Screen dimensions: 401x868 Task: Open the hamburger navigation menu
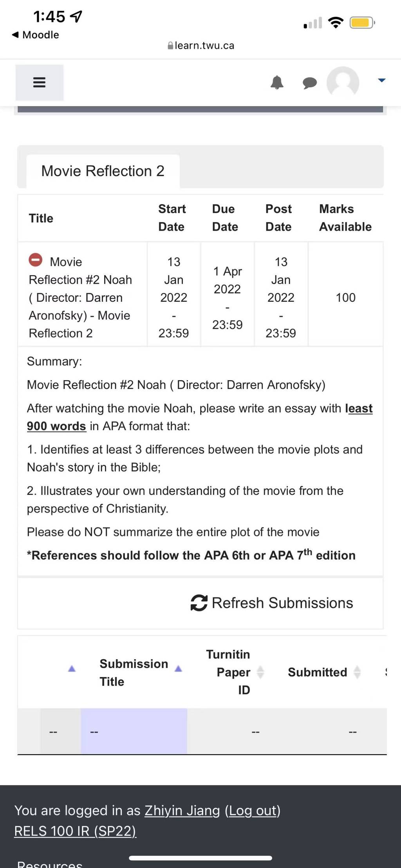(39, 83)
